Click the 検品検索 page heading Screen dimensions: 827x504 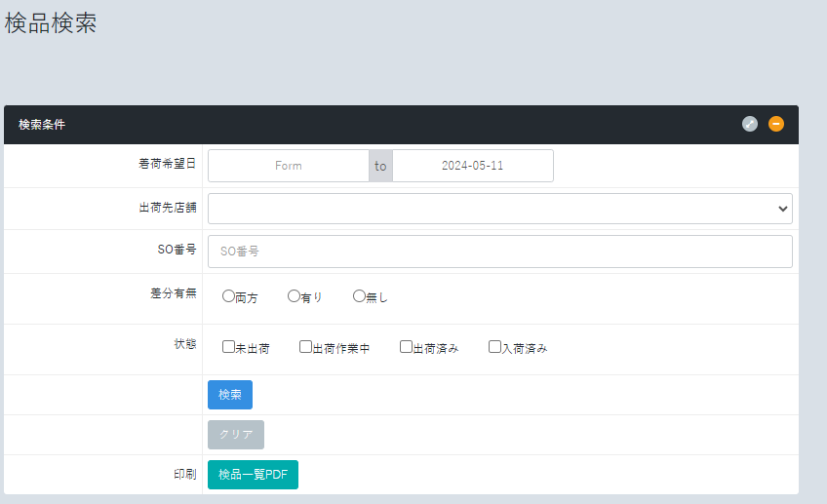pyautogui.click(x=51, y=23)
